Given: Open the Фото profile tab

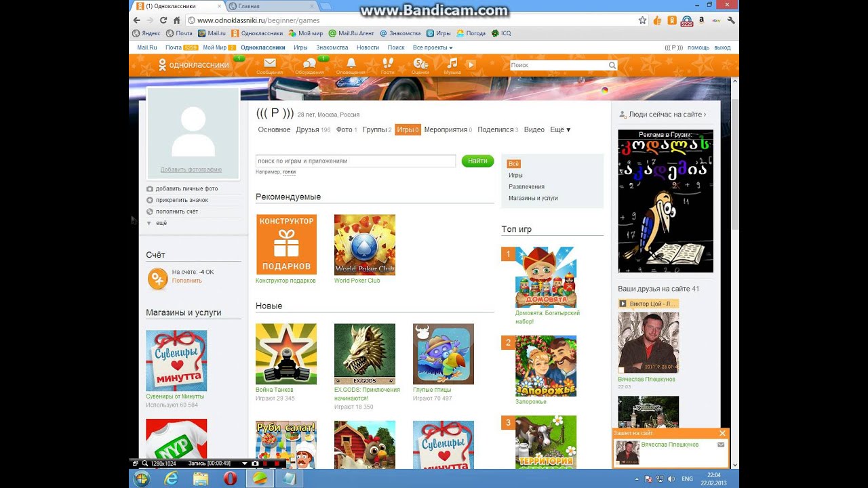Looking at the screenshot, I should click(347, 129).
